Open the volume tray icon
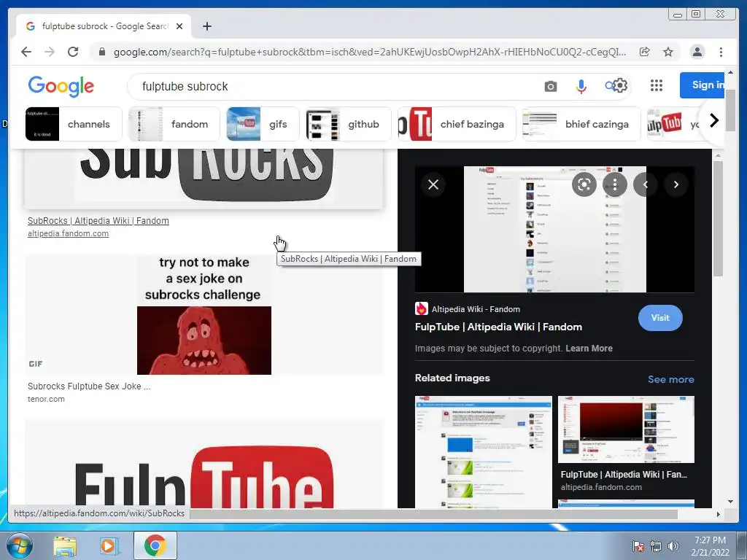Screen dimensions: 747x560 673,546
